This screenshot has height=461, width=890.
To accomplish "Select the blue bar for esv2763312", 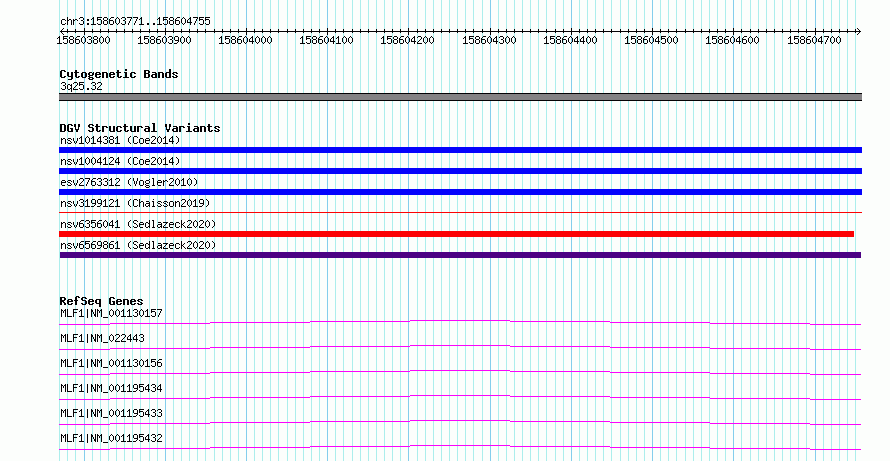I will [x=460, y=192].
